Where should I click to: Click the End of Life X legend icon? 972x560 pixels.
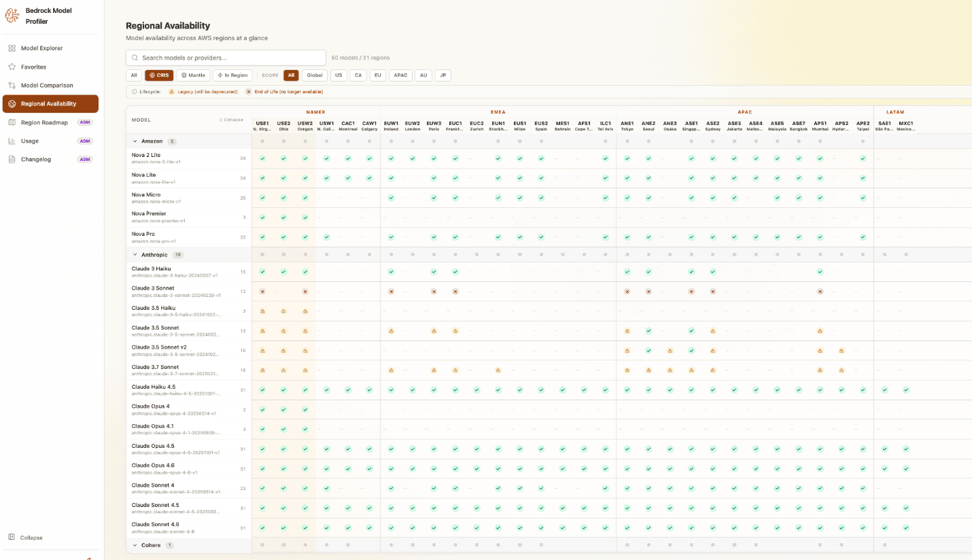248,91
